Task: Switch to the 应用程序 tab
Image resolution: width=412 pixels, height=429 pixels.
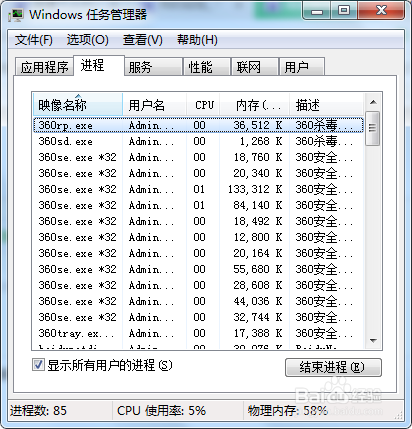Action: pyautogui.click(x=44, y=67)
